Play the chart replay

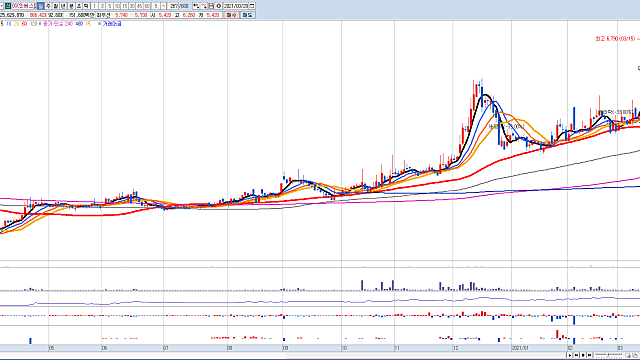(569, 356)
